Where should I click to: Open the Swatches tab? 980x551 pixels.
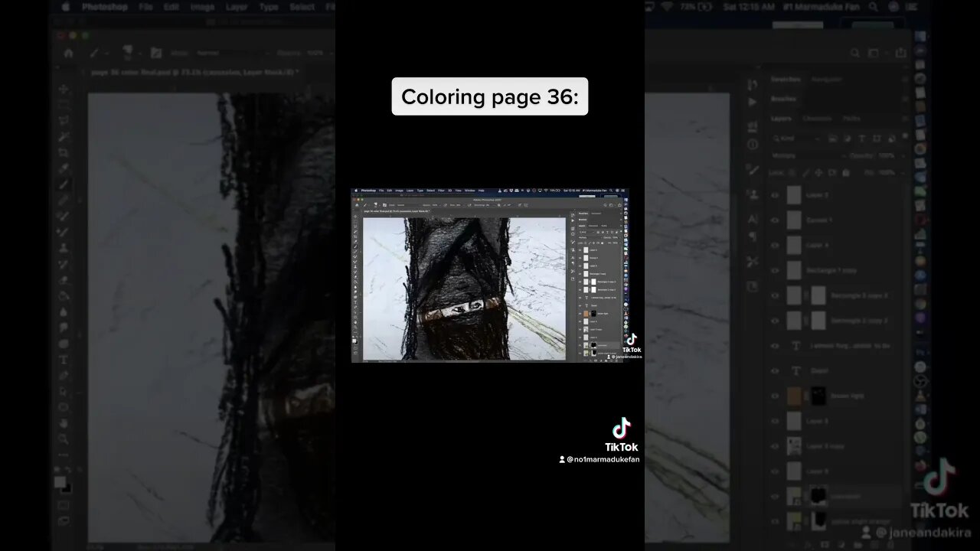786,80
